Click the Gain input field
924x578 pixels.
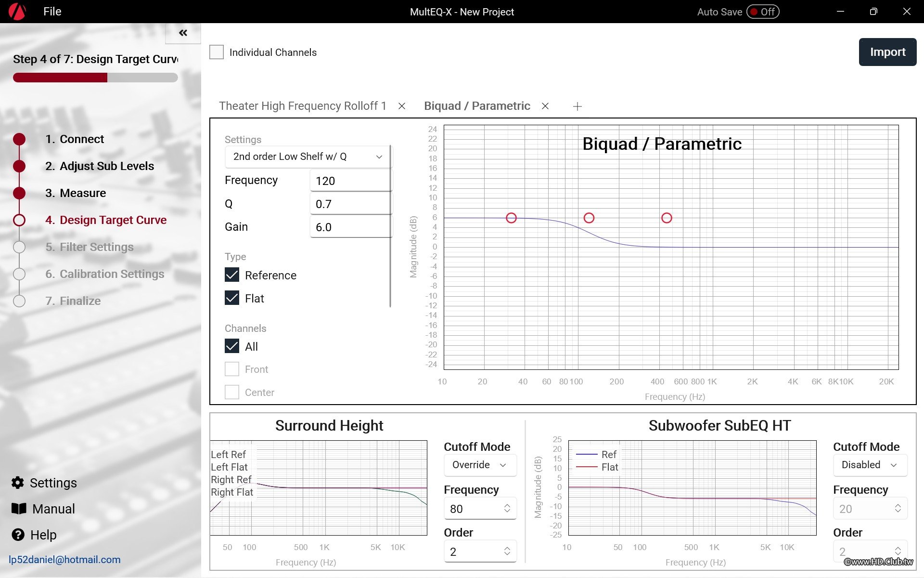(350, 227)
